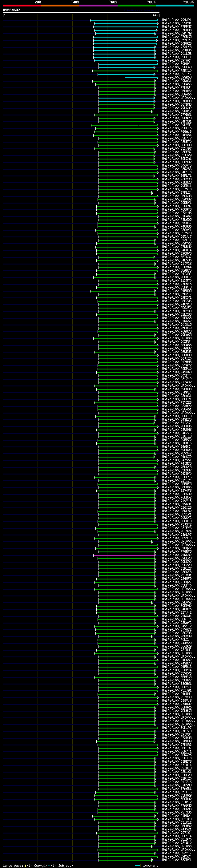Click the UniRef100_Q3AV98 label
Screen dimensions: 197x868
coord(177,179)
